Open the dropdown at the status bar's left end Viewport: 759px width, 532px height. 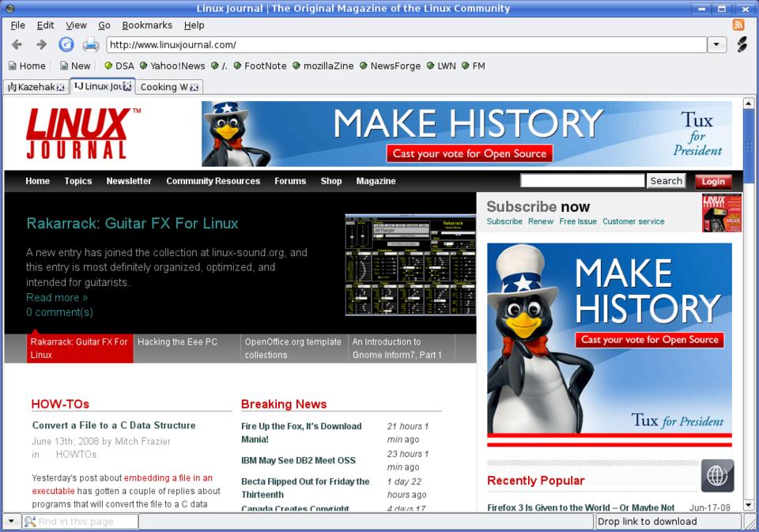coord(10,522)
